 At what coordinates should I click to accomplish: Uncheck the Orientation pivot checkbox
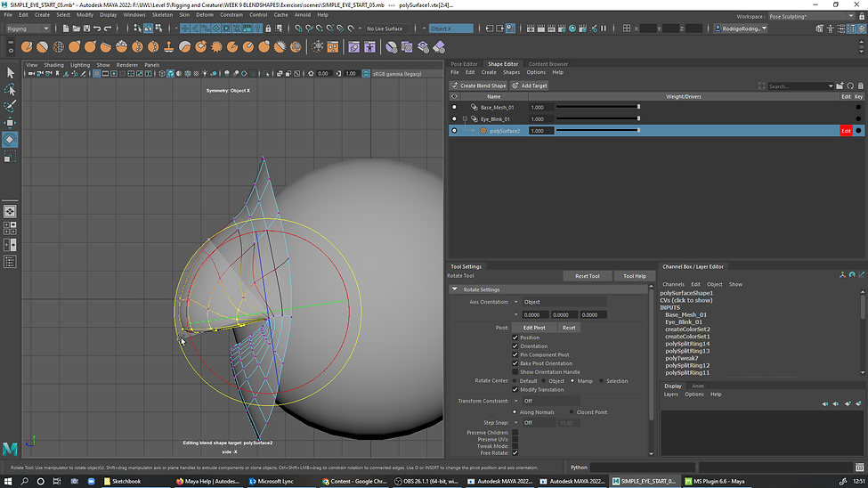pyautogui.click(x=515, y=346)
